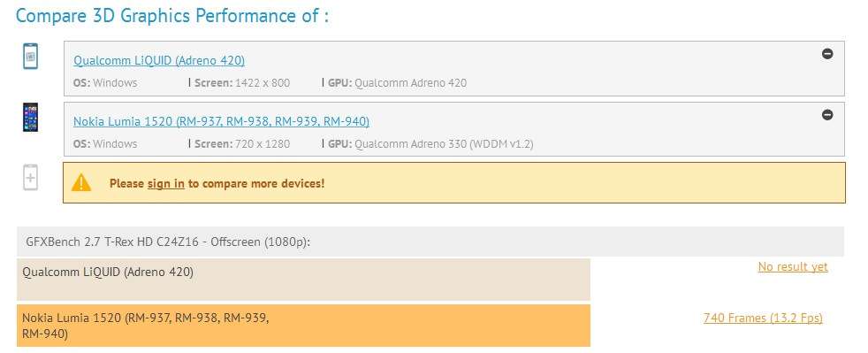Click the add device plus phone icon

tap(30, 178)
